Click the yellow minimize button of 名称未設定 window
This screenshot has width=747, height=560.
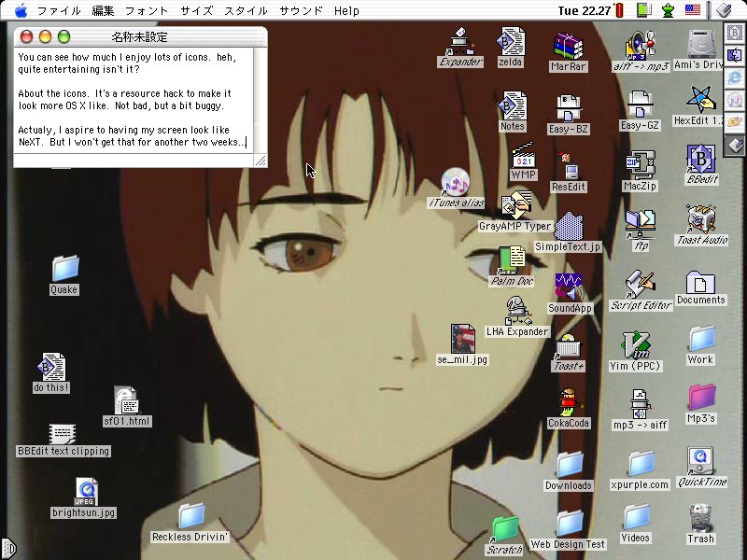45,36
